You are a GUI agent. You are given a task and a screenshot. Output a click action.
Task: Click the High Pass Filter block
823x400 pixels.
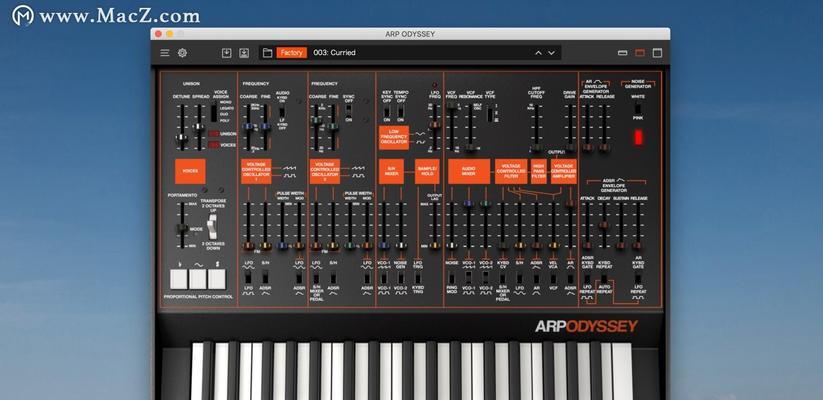tap(539, 171)
